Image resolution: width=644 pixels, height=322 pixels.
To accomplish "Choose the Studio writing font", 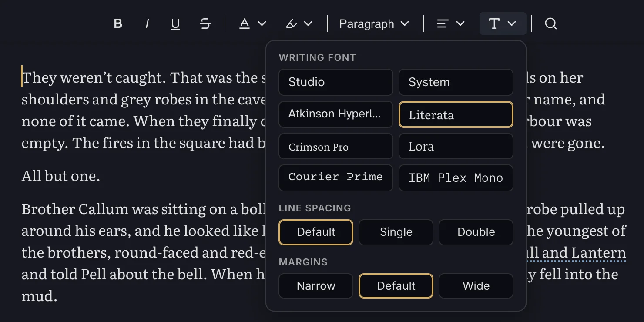I will (x=336, y=82).
